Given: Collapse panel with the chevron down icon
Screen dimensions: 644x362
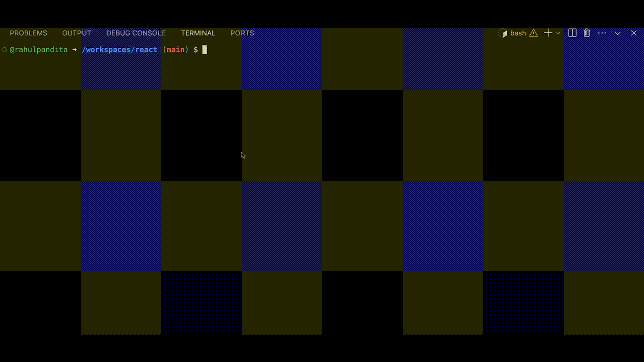Looking at the screenshot, I should 618,33.
